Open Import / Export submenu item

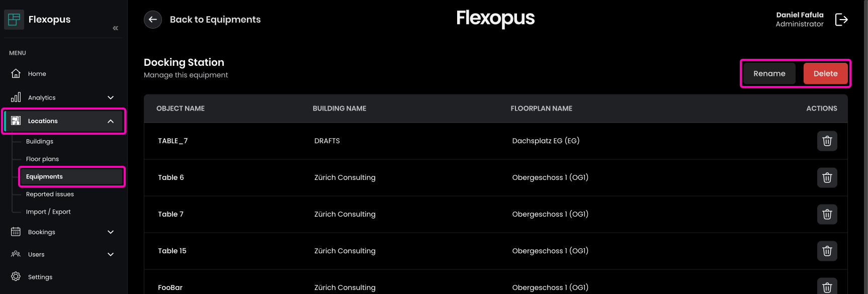(48, 212)
